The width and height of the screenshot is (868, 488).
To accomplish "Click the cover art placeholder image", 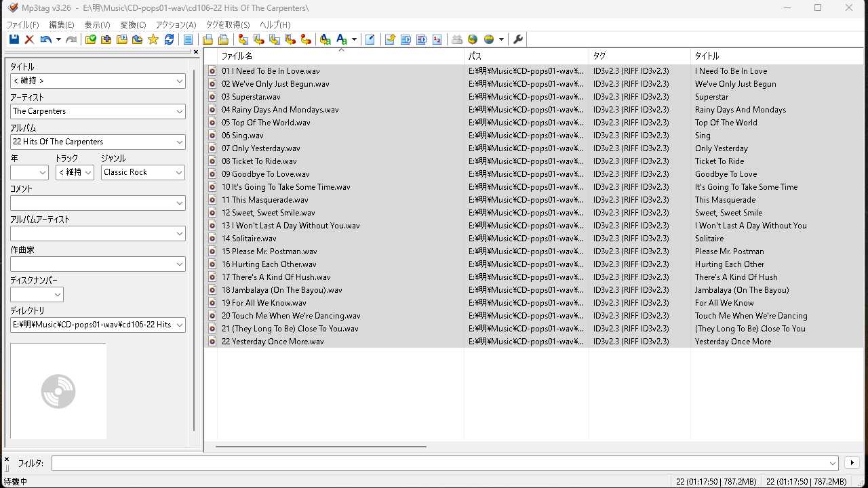I will coord(58,391).
